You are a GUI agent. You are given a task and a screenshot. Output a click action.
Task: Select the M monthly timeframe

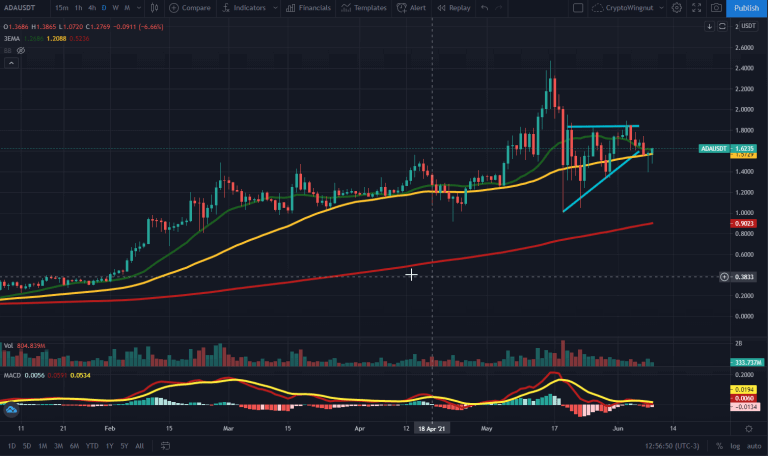127,8
